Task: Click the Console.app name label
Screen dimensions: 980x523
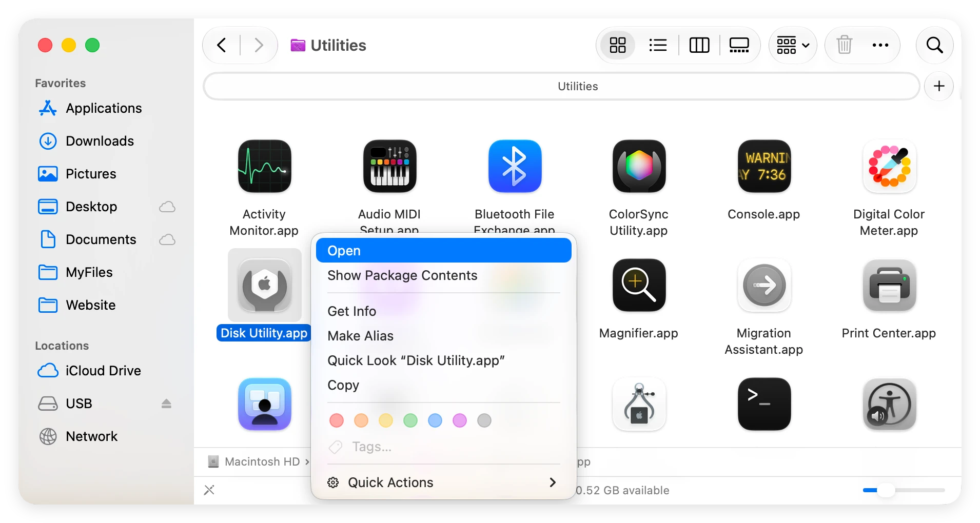Action: [x=764, y=214]
